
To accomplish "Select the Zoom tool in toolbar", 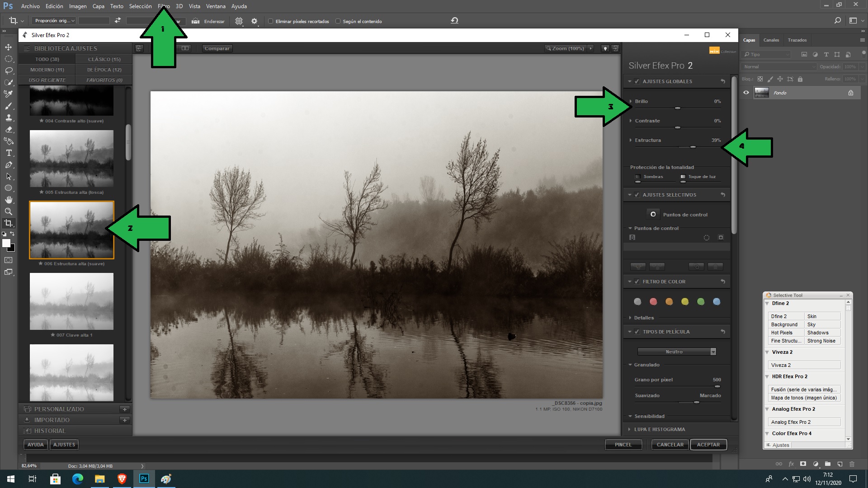I will pyautogui.click(x=9, y=211).
